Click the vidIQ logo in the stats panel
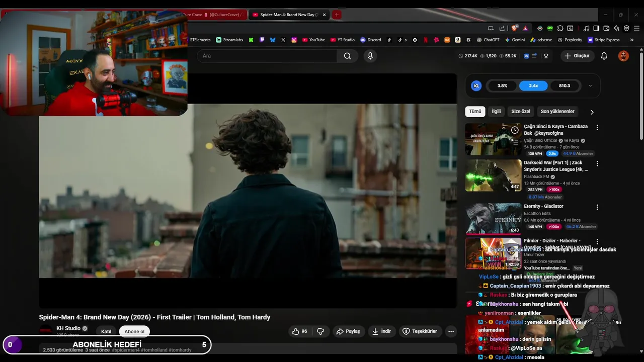Image resolution: width=644 pixels, height=362 pixels. (476, 86)
